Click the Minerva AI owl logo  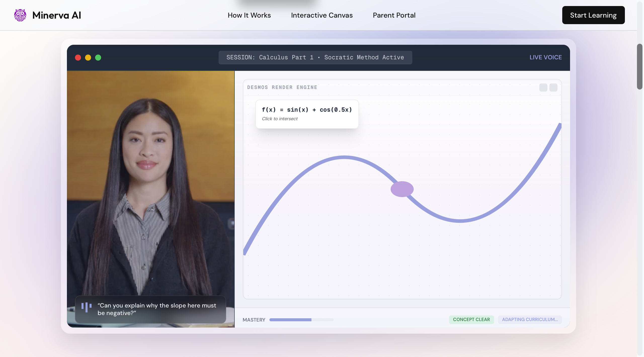20,15
